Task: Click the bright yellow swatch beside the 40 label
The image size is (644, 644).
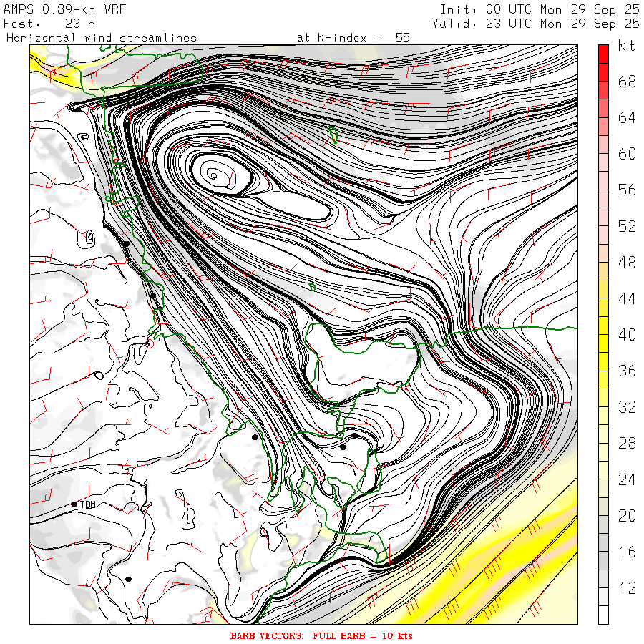Action: (603, 343)
